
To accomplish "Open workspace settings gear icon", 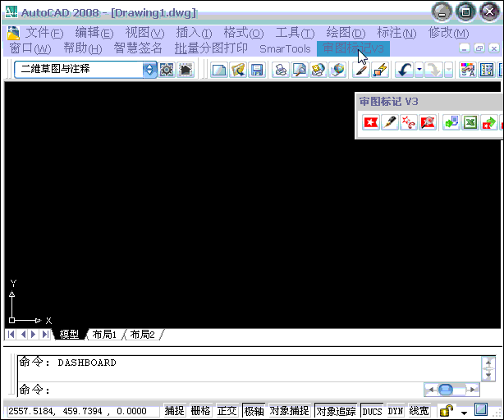I will click(167, 70).
